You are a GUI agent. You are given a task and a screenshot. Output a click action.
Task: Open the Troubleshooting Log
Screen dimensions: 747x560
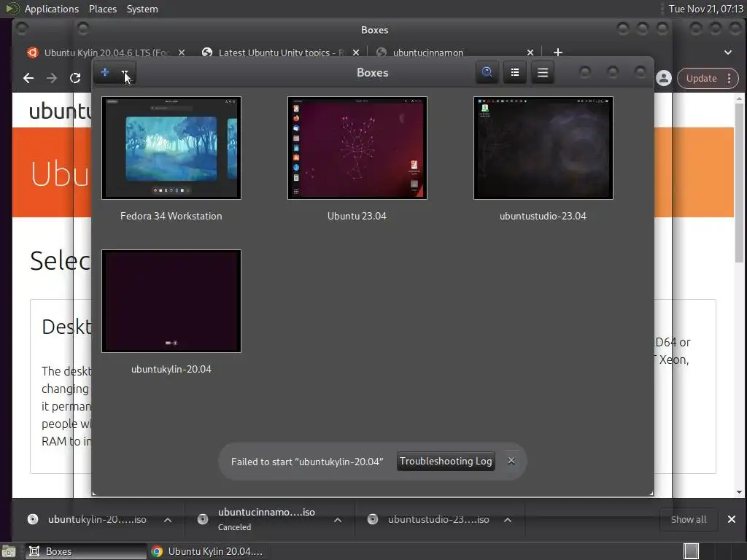pyautogui.click(x=446, y=461)
